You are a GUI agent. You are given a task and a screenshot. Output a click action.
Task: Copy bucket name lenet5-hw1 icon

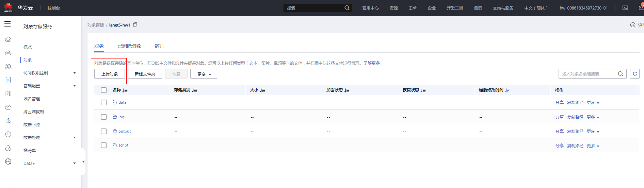pos(135,24)
